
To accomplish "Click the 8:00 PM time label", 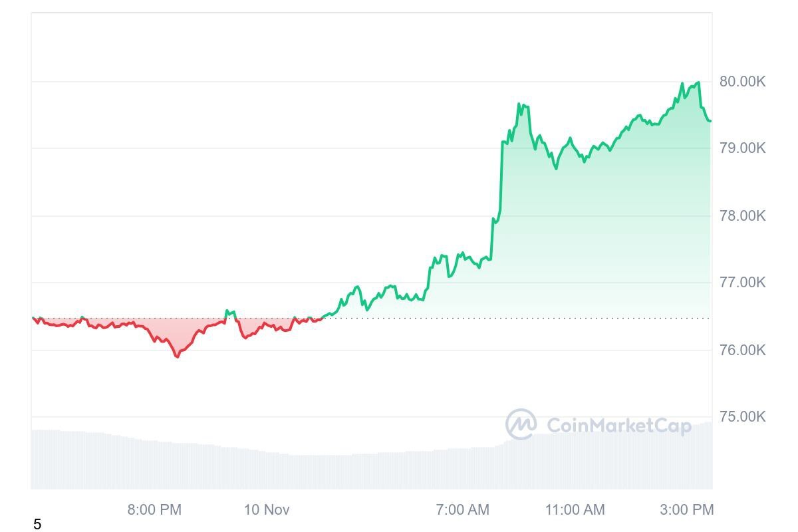I will 154,510.
